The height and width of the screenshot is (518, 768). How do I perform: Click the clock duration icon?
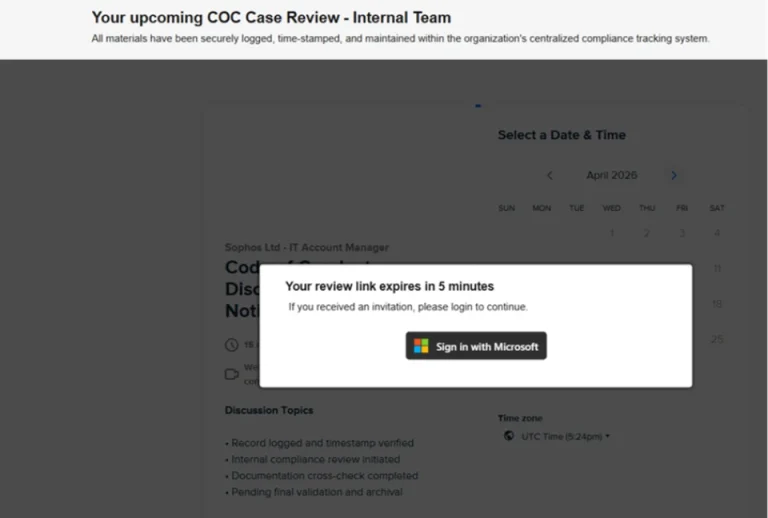click(x=232, y=345)
